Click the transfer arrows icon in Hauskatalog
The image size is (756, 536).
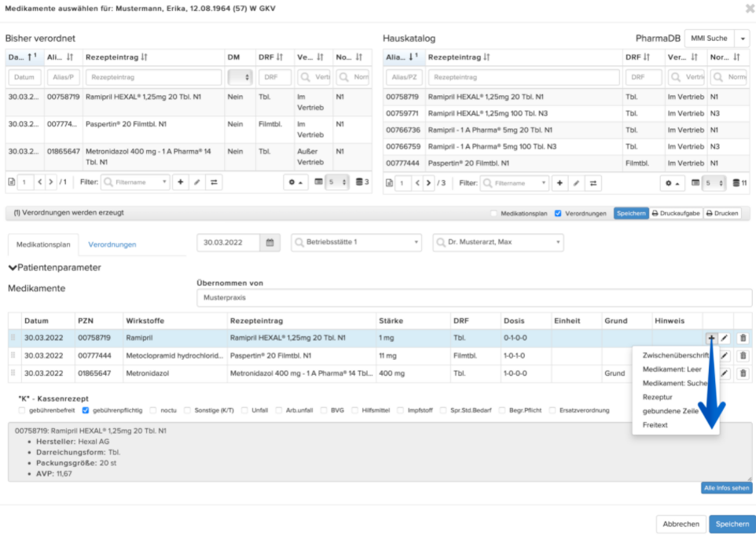(593, 183)
